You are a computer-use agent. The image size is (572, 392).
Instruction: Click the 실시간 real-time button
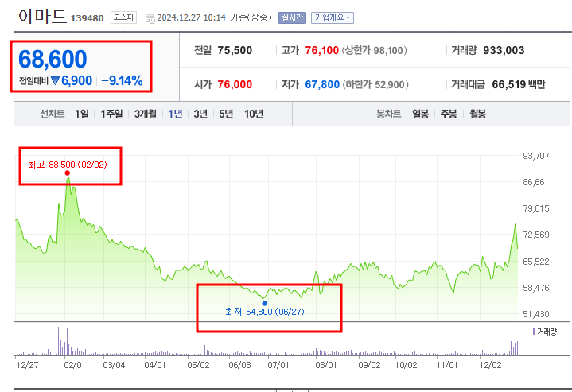(292, 17)
